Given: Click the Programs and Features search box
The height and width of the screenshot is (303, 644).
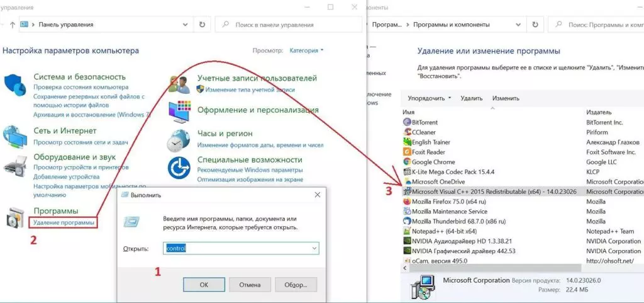Looking at the screenshot, I should point(596,25).
